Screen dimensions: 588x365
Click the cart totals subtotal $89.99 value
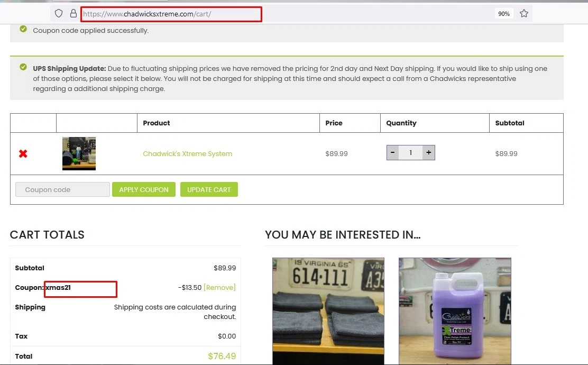point(225,268)
